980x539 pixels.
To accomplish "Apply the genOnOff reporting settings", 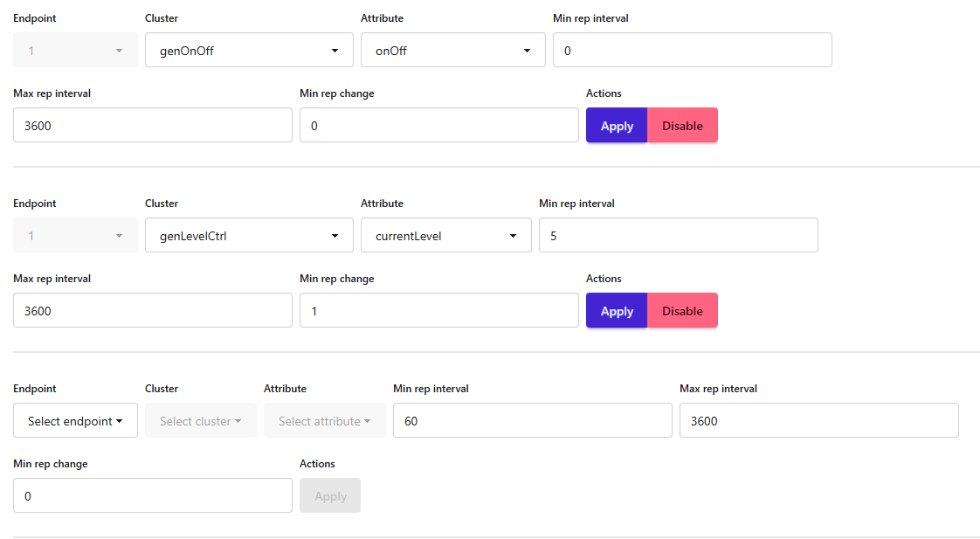I will pyautogui.click(x=617, y=126).
